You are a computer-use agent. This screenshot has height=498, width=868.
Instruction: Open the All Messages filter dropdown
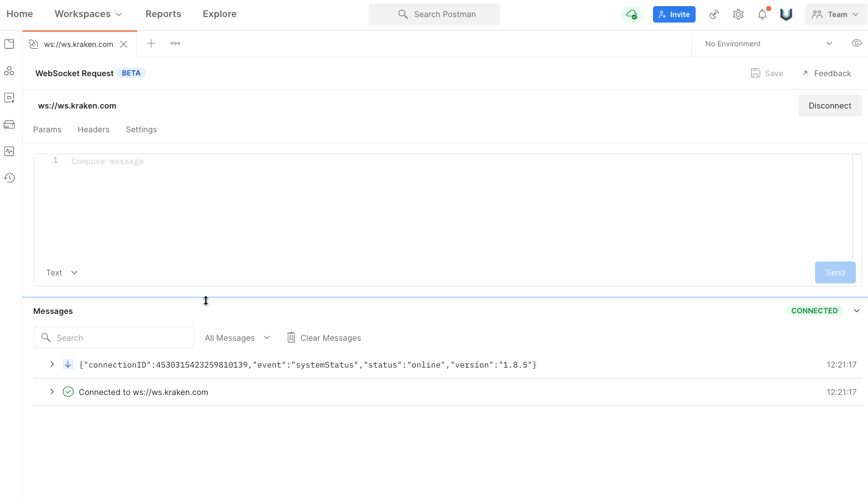[238, 338]
